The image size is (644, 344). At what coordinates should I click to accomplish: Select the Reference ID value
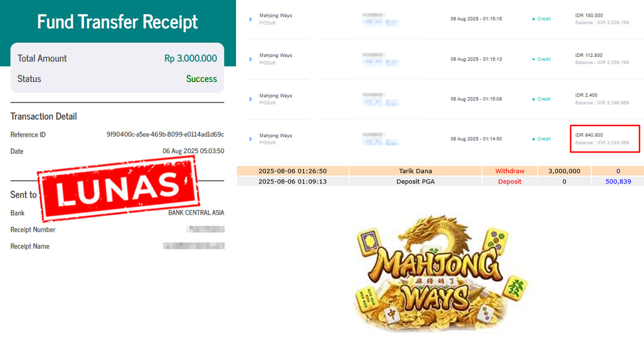point(165,135)
